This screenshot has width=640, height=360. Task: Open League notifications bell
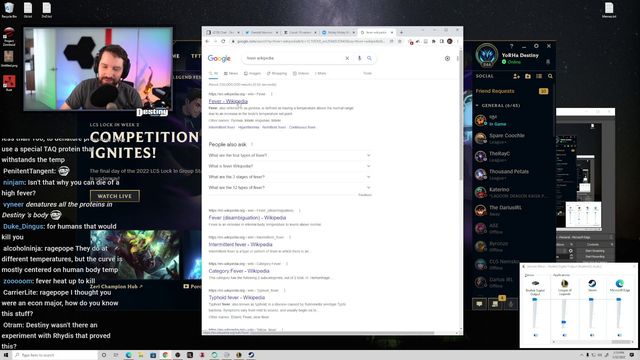[548, 62]
